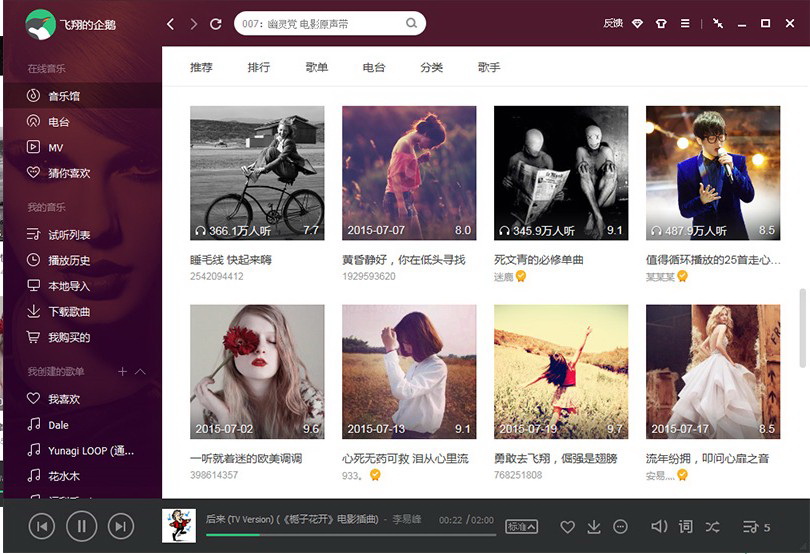The height and width of the screenshot is (554, 810).
Task: Toggle the lyrics display (词) button
Action: click(x=685, y=527)
